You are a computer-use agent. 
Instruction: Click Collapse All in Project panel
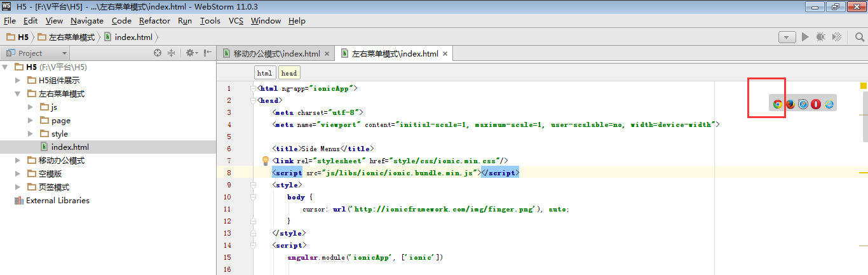171,53
